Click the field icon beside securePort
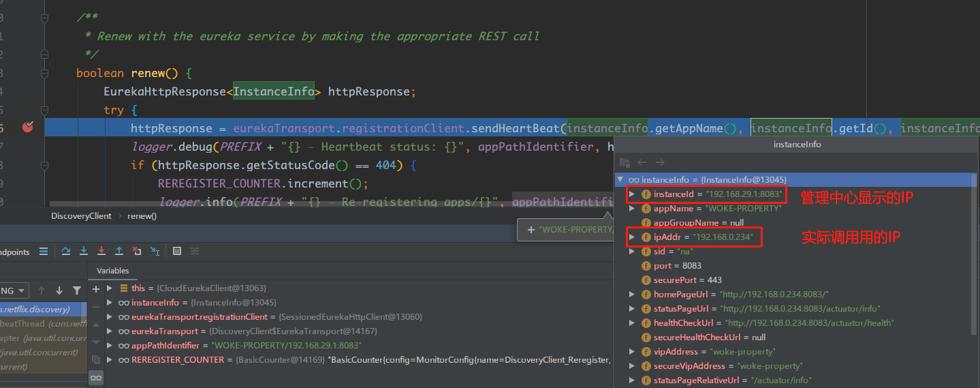The image size is (980, 388). coord(646,280)
